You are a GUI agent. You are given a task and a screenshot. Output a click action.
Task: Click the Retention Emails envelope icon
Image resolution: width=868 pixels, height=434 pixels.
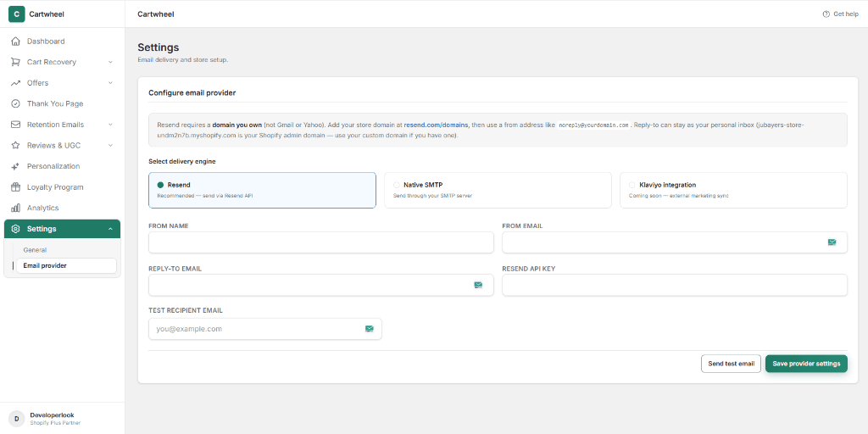(15, 125)
